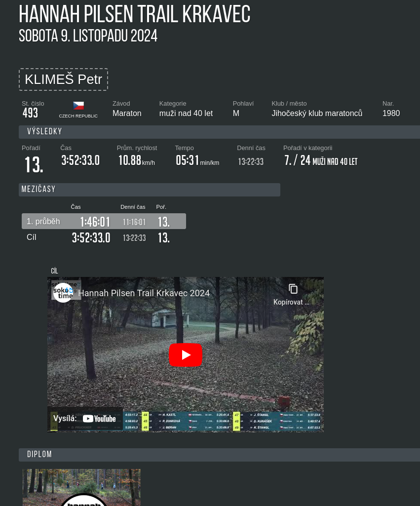The height and width of the screenshot is (506, 420).
Task: Select the runner name KLIMEŠ Petr
Action: tap(64, 79)
